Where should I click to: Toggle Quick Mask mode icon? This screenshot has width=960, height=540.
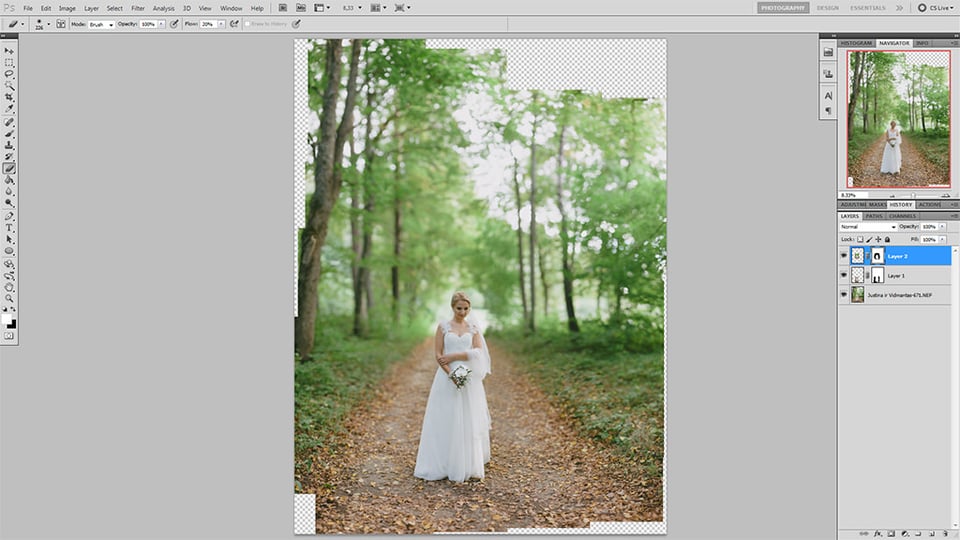click(9, 336)
